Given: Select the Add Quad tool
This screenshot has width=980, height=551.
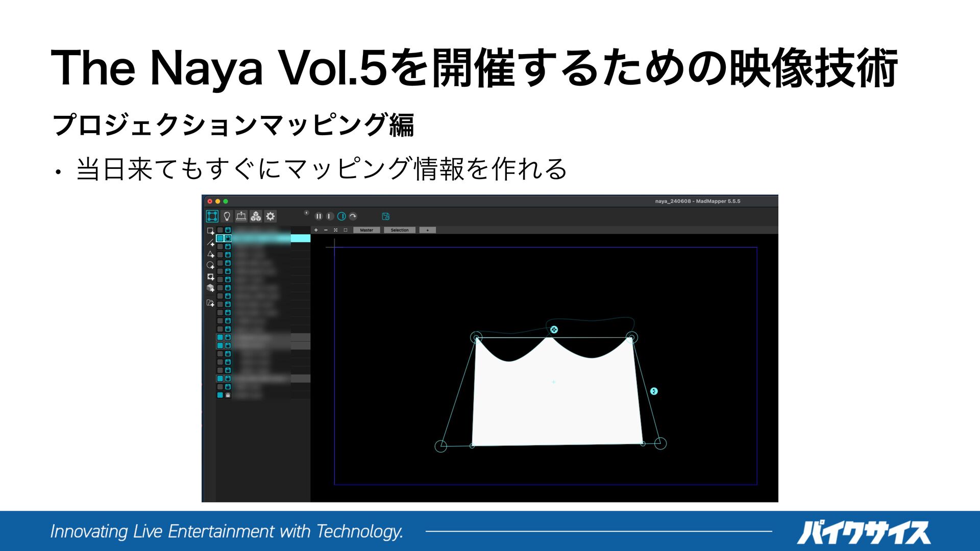Looking at the screenshot, I should (x=210, y=231).
